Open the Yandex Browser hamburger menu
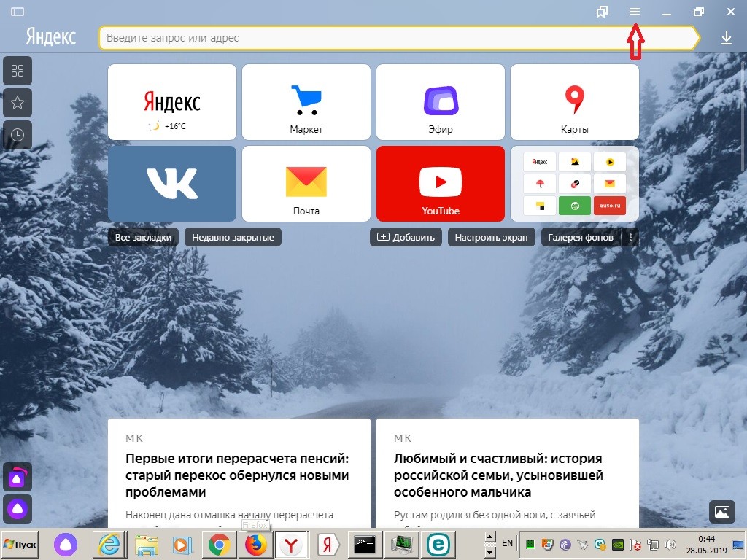 pos(635,12)
